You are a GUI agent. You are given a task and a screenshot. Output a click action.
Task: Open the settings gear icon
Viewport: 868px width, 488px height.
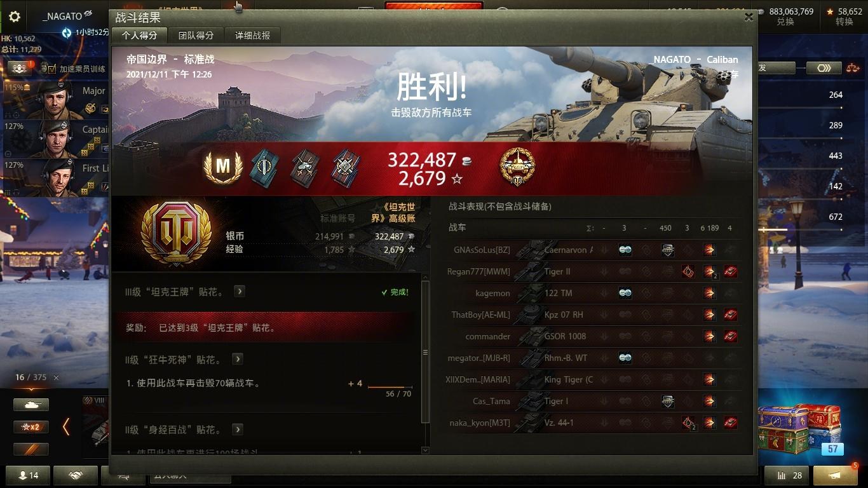[x=14, y=17]
